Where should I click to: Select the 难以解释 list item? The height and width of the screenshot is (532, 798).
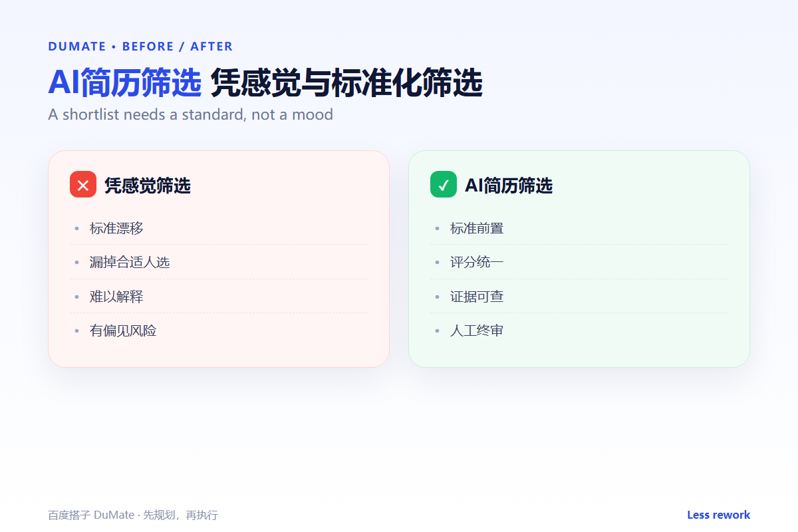click(219, 297)
